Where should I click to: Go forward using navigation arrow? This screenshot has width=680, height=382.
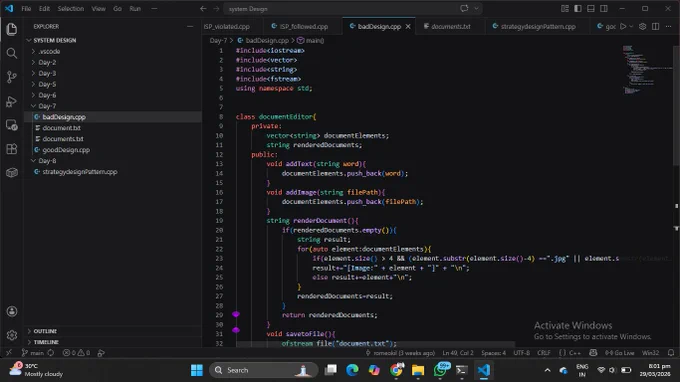(216, 9)
